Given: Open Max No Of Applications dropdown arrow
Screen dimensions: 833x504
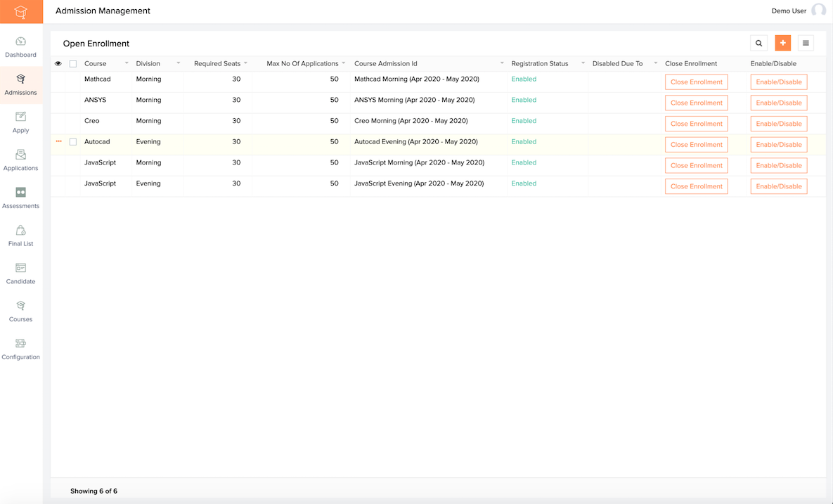Looking at the screenshot, I should (344, 63).
